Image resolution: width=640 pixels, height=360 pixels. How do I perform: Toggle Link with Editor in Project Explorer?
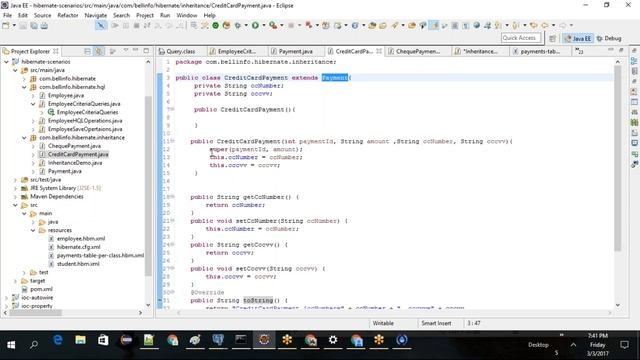click(x=98, y=51)
